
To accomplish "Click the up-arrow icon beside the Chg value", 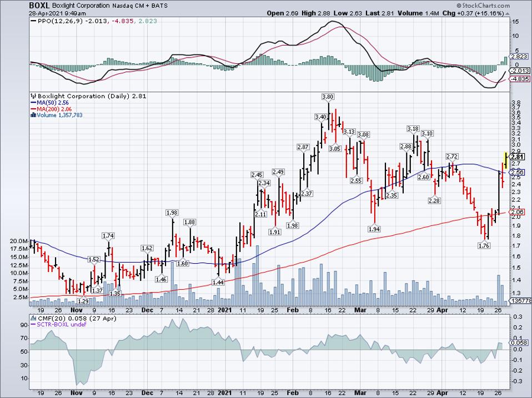I will [507, 13].
